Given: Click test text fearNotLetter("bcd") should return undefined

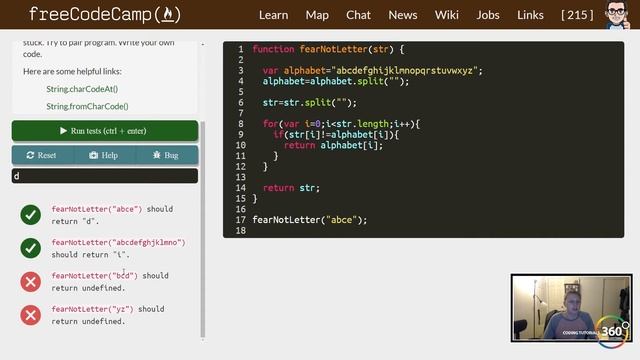Looking at the screenshot, I should (110, 282).
